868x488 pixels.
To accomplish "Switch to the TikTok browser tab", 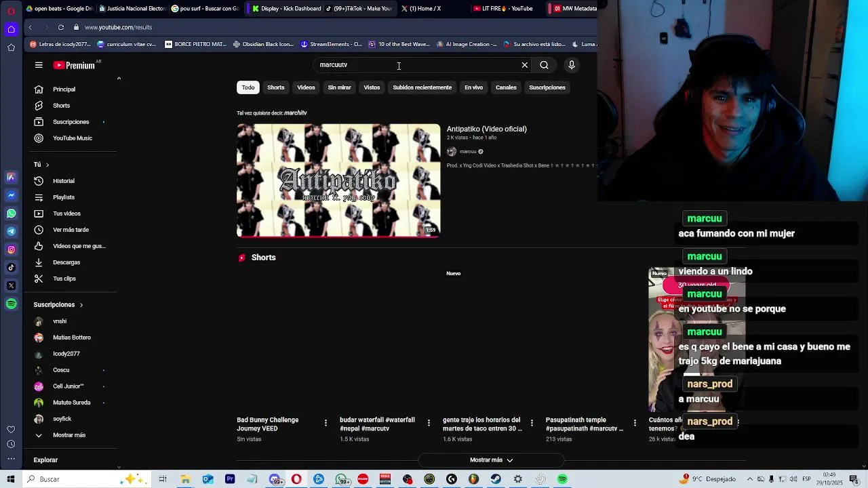I will (359, 9).
